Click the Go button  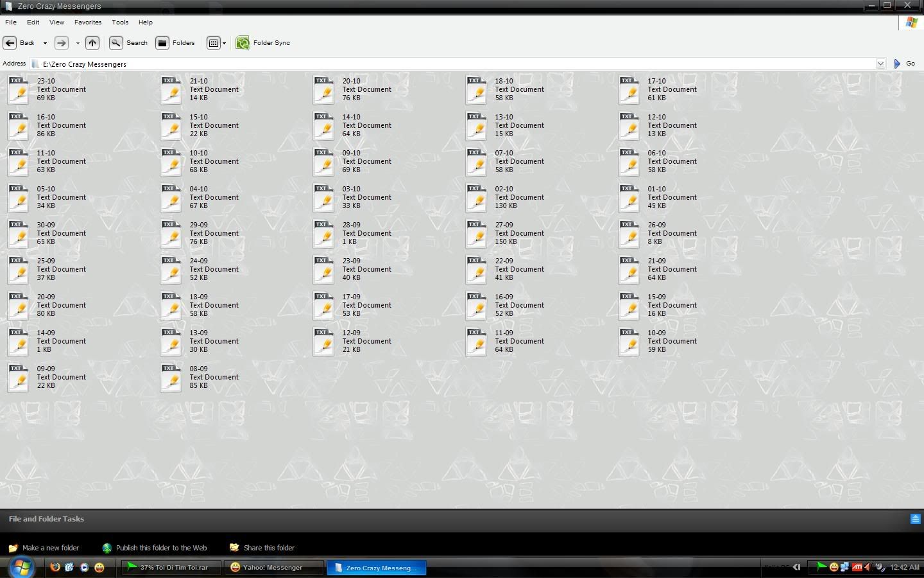click(904, 64)
